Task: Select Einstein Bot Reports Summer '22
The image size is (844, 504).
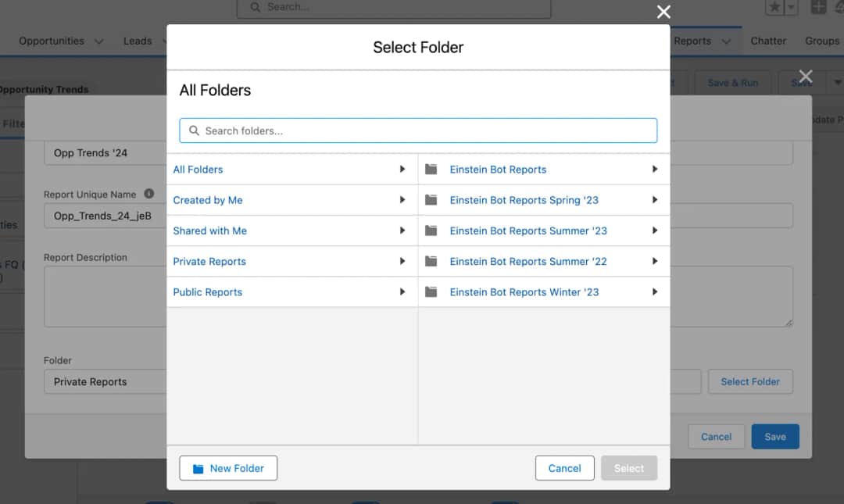Action: 528,261
